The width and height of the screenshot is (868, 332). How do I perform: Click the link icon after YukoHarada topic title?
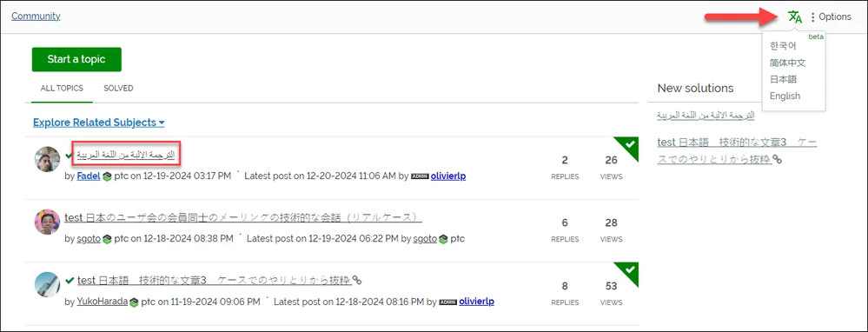click(x=357, y=281)
